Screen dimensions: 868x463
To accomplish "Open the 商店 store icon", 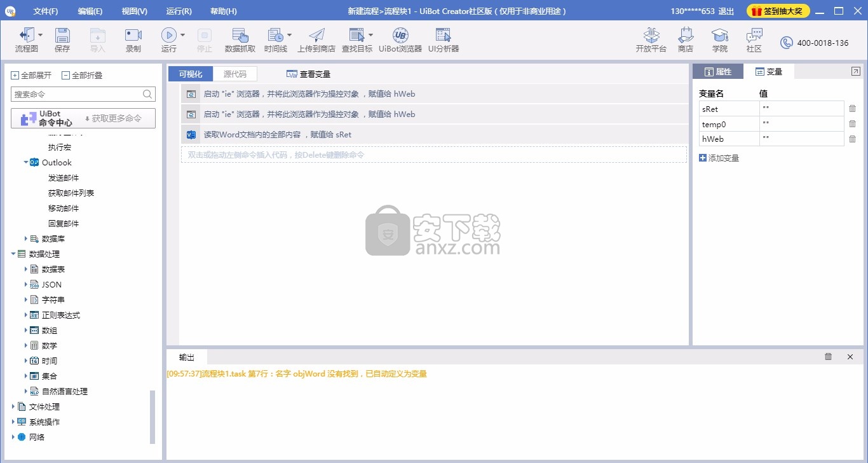I will pos(686,35).
